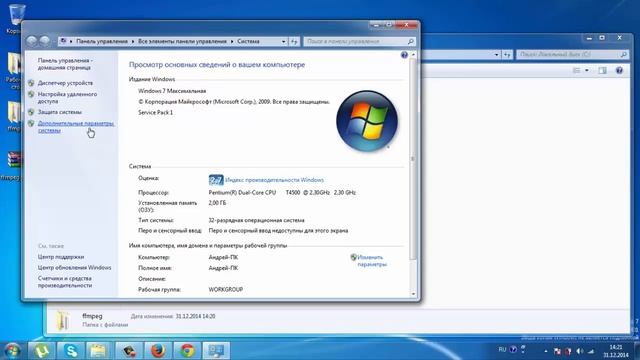This screenshot has width=640, height=360.
Task: Click Change settings link for computer name
Action: pos(371,261)
